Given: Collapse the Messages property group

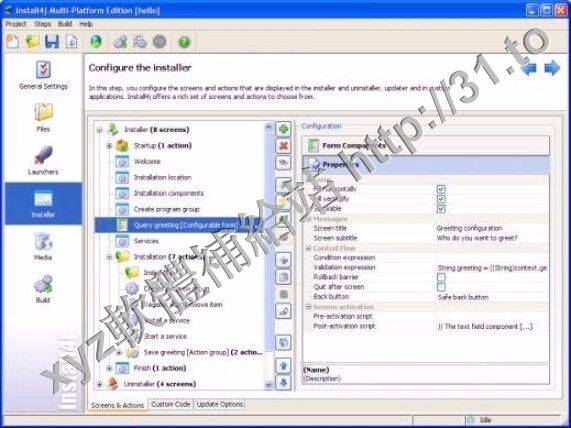Looking at the screenshot, I should click(308, 219).
